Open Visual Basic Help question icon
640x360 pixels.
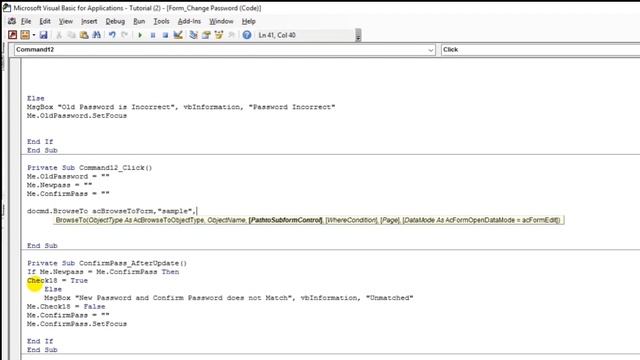click(247, 35)
